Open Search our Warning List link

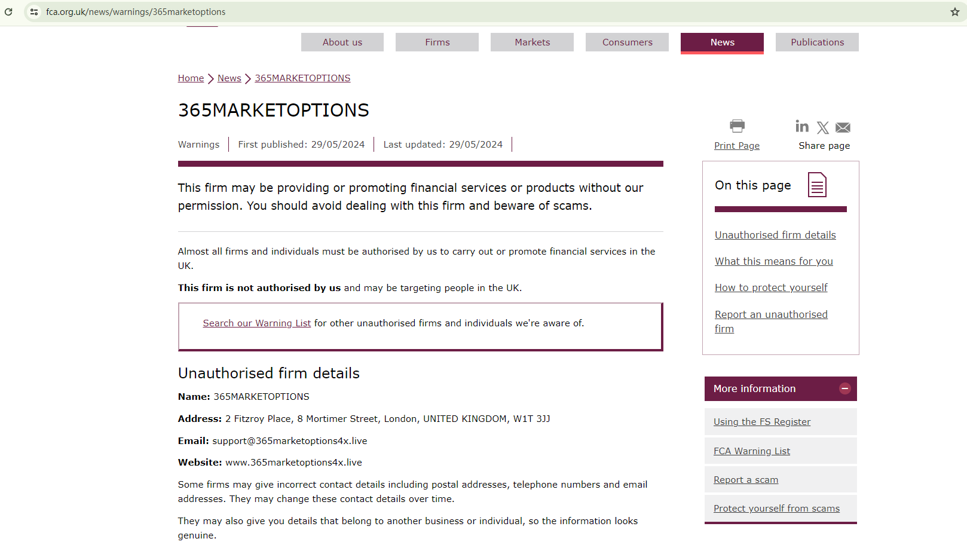pyautogui.click(x=256, y=323)
